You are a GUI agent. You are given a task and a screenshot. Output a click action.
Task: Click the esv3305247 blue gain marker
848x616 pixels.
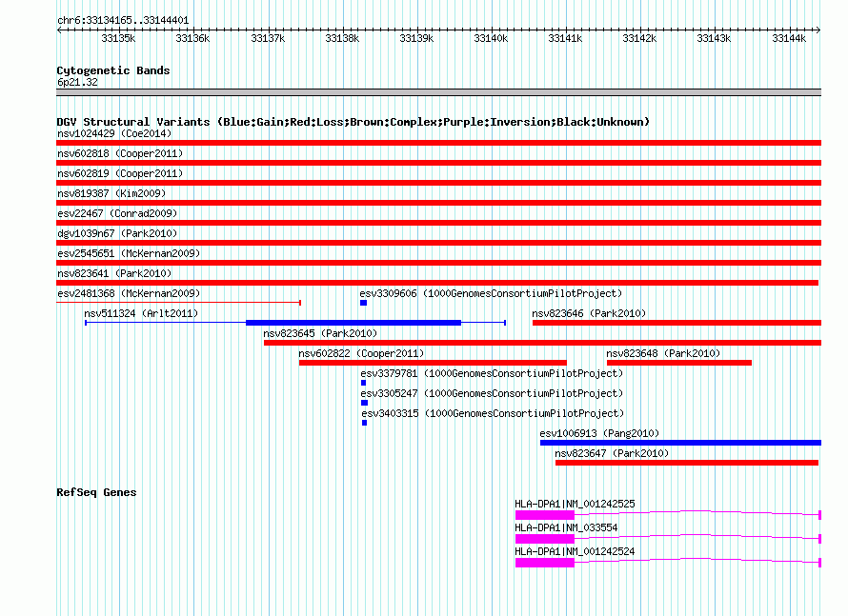pos(365,403)
